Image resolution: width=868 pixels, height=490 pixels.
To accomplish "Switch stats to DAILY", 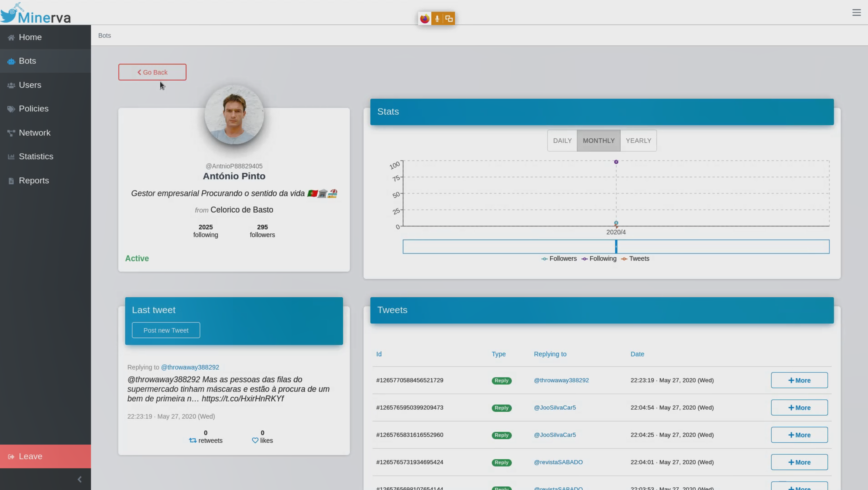I will [x=562, y=140].
